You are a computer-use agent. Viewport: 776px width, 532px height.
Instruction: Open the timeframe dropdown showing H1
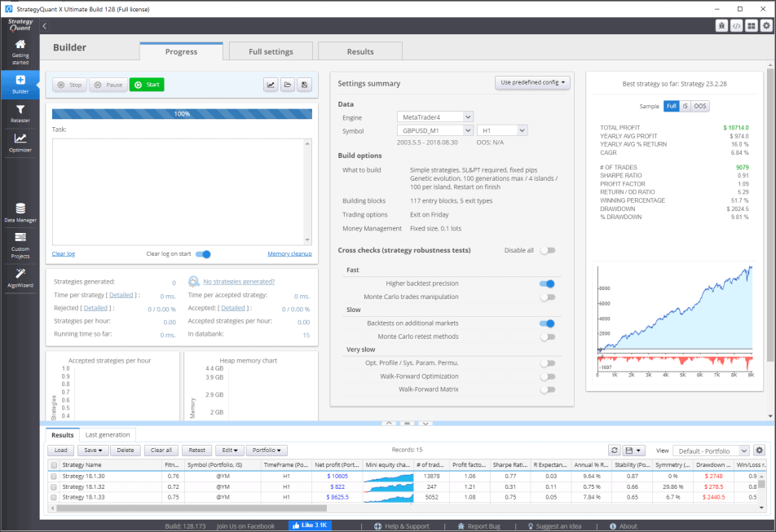[x=502, y=130]
